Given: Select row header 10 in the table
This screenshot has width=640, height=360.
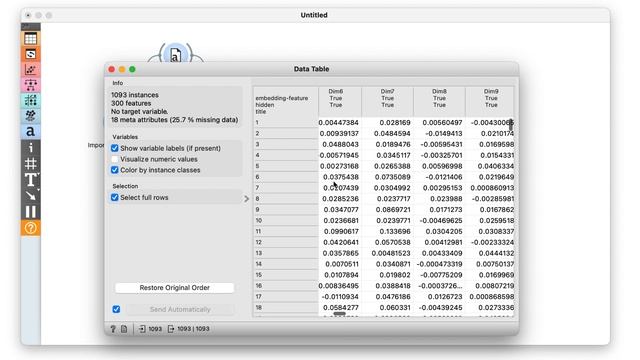Looking at the screenshot, I should [285, 220].
